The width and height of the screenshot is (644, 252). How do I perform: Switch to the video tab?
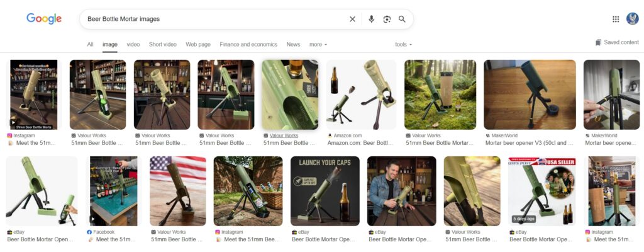(x=133, y=45)
